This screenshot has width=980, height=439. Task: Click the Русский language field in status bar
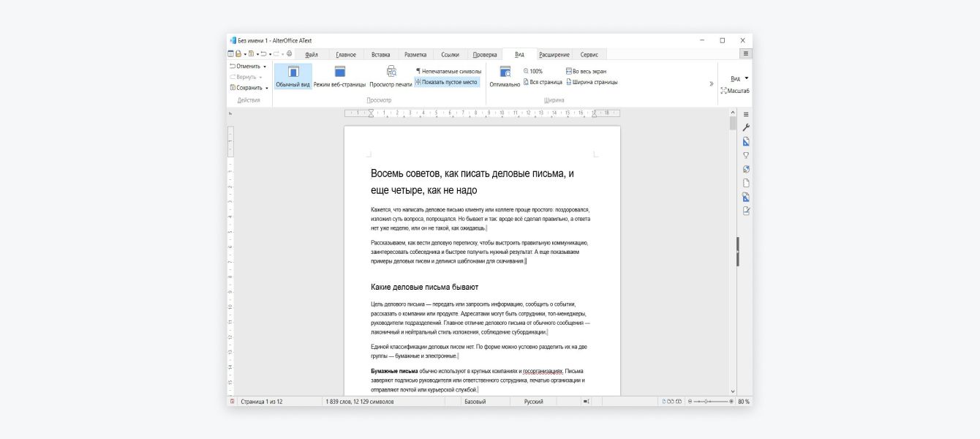(x=533, y=402)
